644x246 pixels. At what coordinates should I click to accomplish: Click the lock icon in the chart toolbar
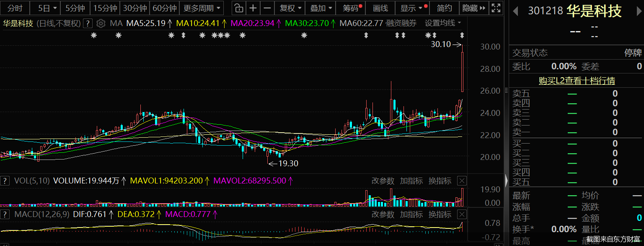pyautogui.click(x=238, y=8)
